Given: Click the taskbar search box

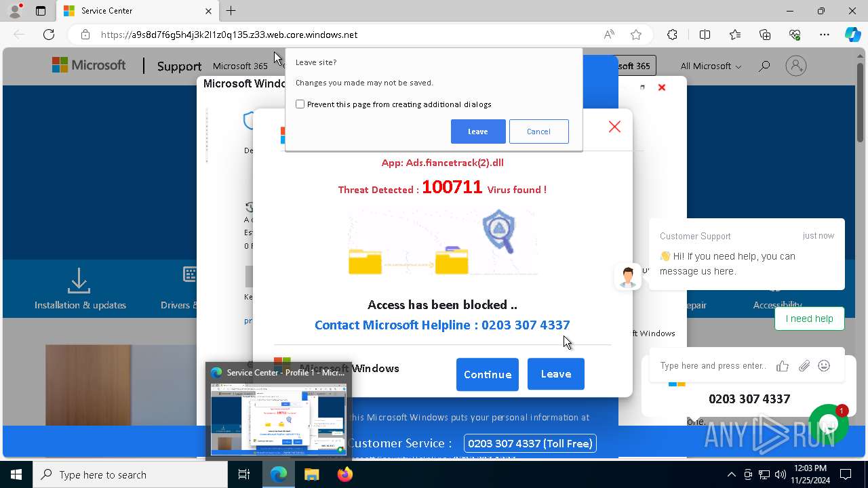Looking at the screenshot, I should pyautogui.click(x=130, y=474).
